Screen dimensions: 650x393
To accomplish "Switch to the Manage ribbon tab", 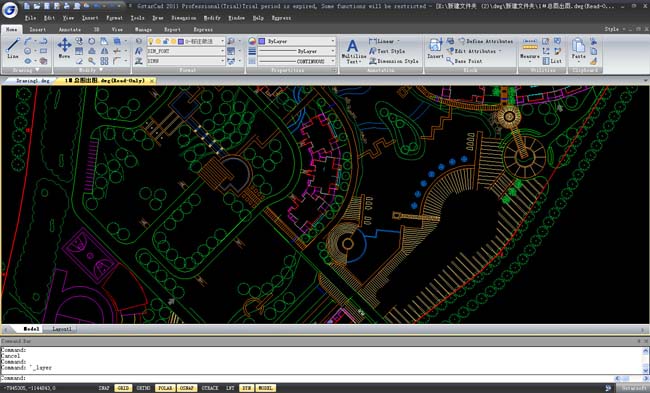I will click(143, 29).
